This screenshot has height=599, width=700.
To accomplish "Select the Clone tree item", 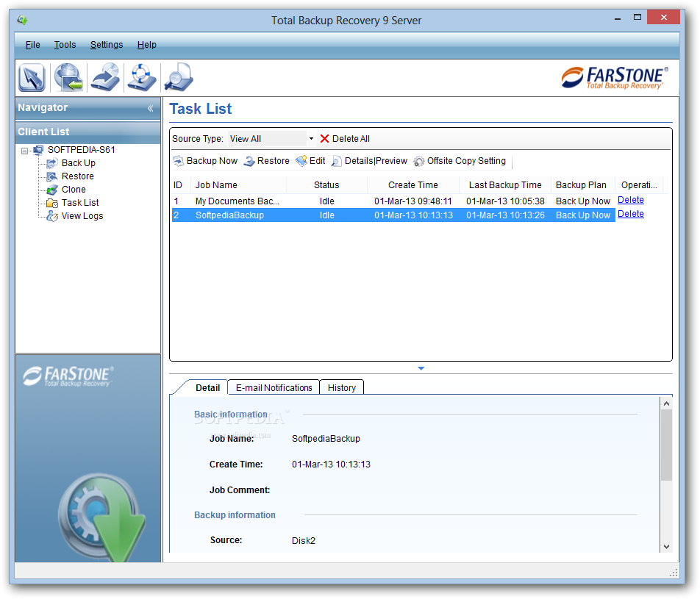I will 74,190.
